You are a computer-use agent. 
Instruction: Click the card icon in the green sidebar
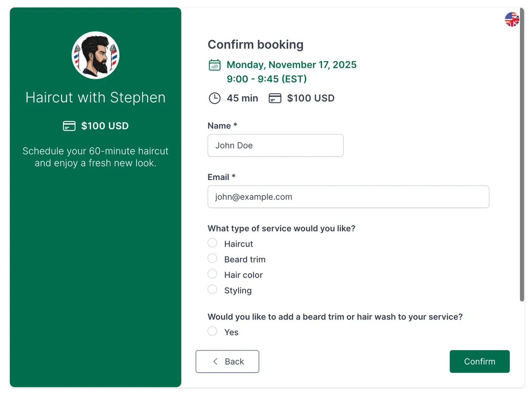[x=69, y=126]
